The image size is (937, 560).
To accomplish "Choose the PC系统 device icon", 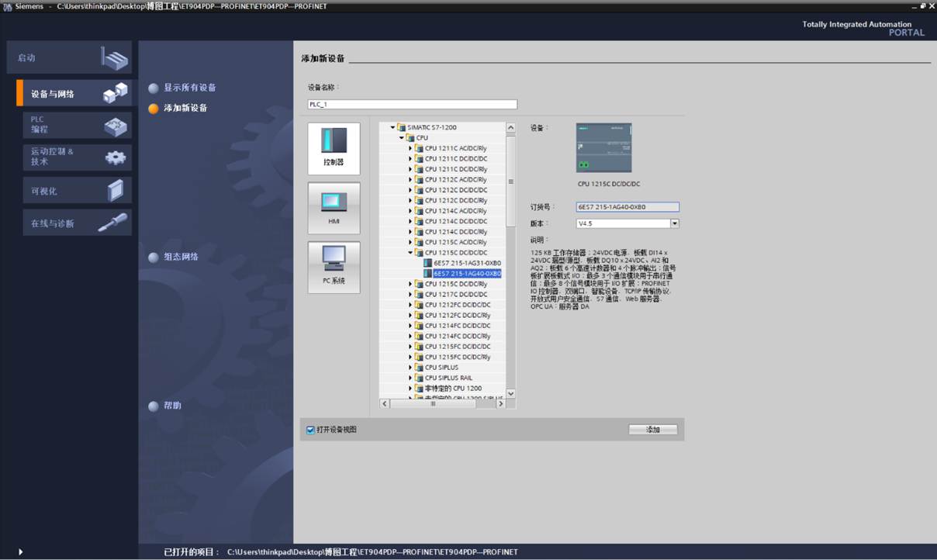I will point(334,268).
